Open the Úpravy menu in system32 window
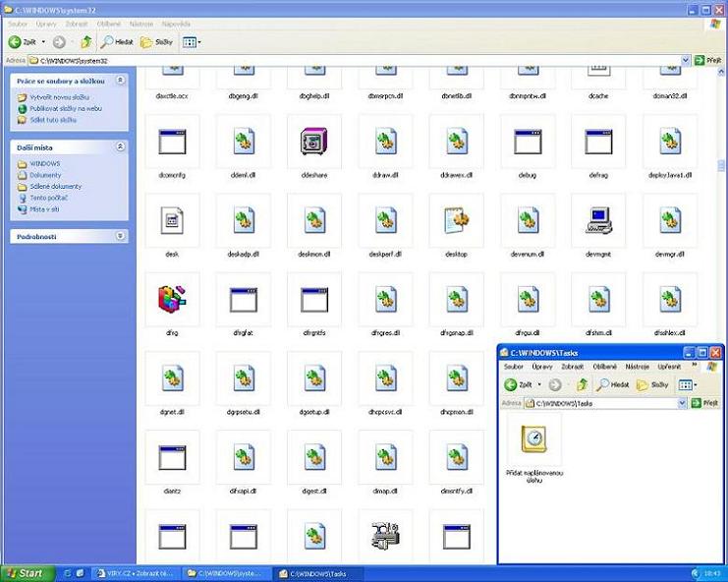The image size is (728, 582). pyautogui.click(x=46, y=24)
